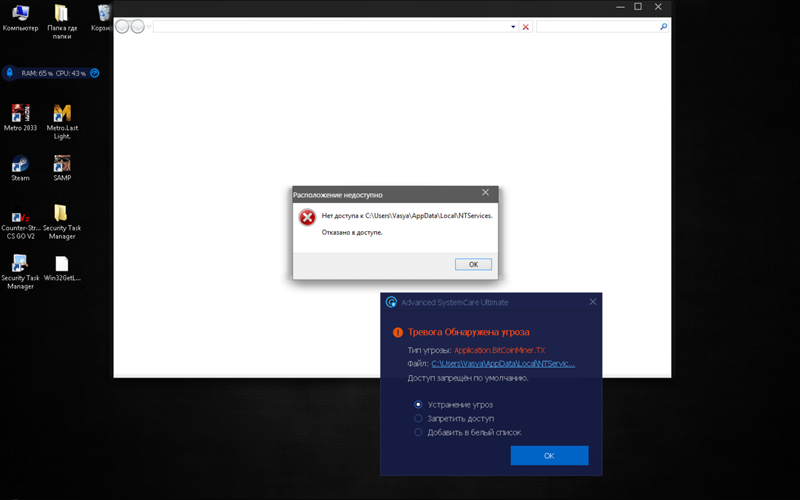Close the Advanced SystemCare Ultimate alert
This screenshot has width=800, height=500.
point(593,302)
